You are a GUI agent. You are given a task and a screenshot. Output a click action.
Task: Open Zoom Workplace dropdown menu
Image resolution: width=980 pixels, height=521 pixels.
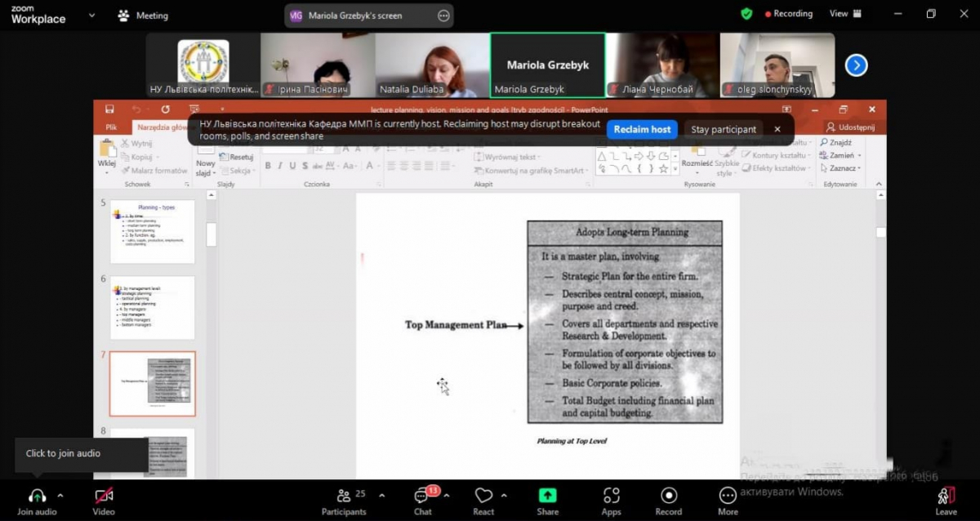90,15
